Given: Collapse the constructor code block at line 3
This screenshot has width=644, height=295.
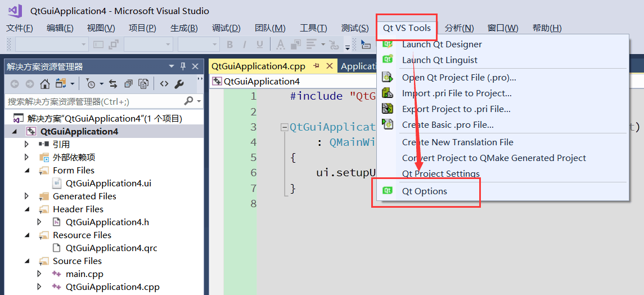Looking at the screenshot, I should click(x=283, y=127).
